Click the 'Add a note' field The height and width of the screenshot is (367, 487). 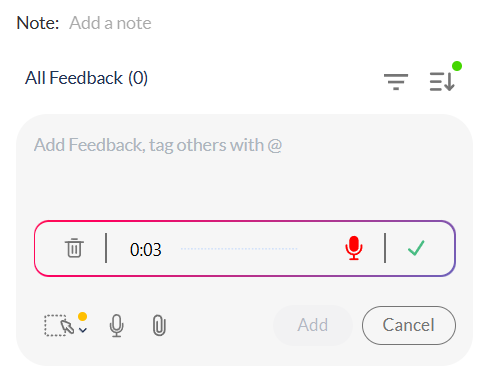pyautogui.click(x=110, y=23)
